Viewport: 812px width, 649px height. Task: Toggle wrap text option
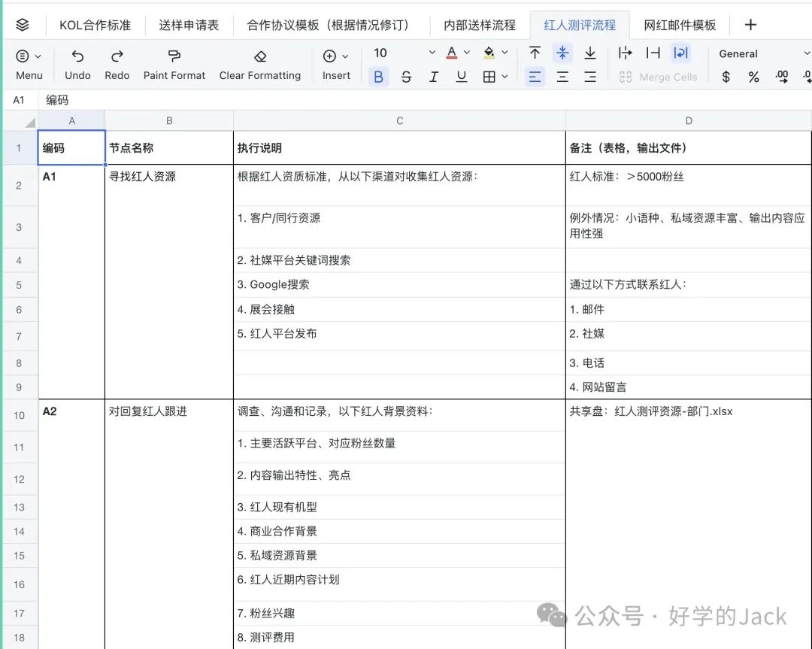(x=680, y=53)
